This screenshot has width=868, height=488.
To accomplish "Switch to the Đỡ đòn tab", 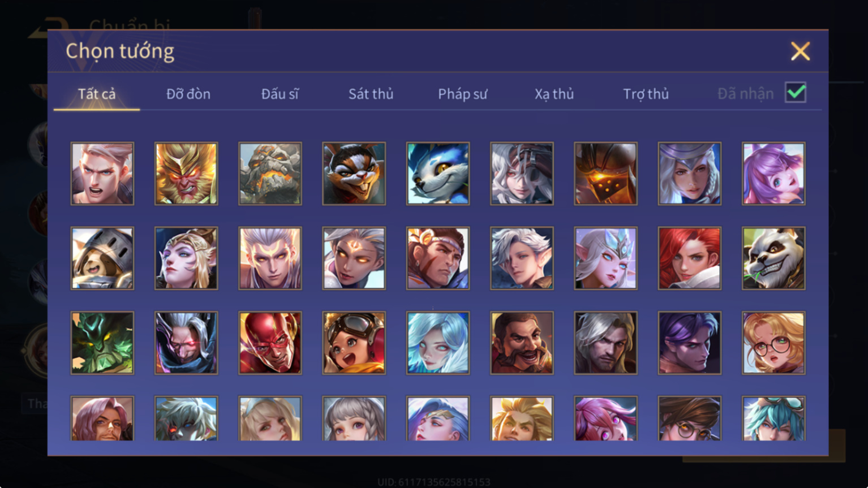I will 188,94.
